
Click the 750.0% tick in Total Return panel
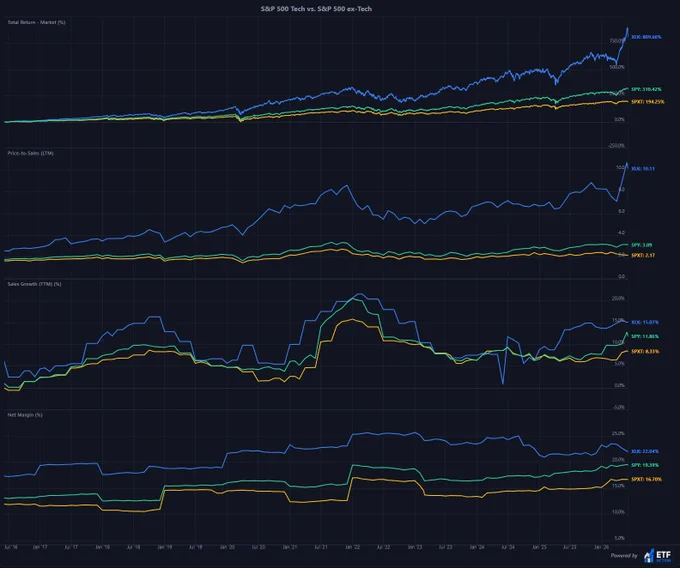click(618, 41)
